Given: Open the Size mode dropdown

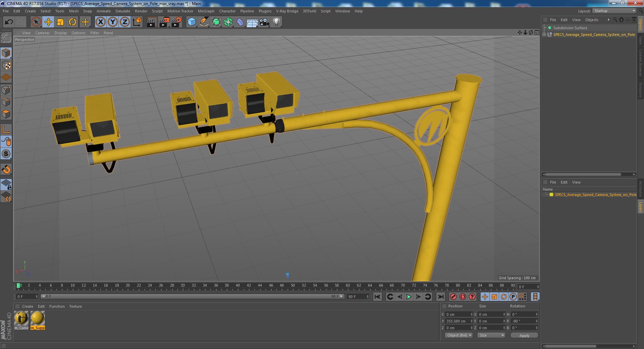Looking at the screenshot, I should 491,335.
